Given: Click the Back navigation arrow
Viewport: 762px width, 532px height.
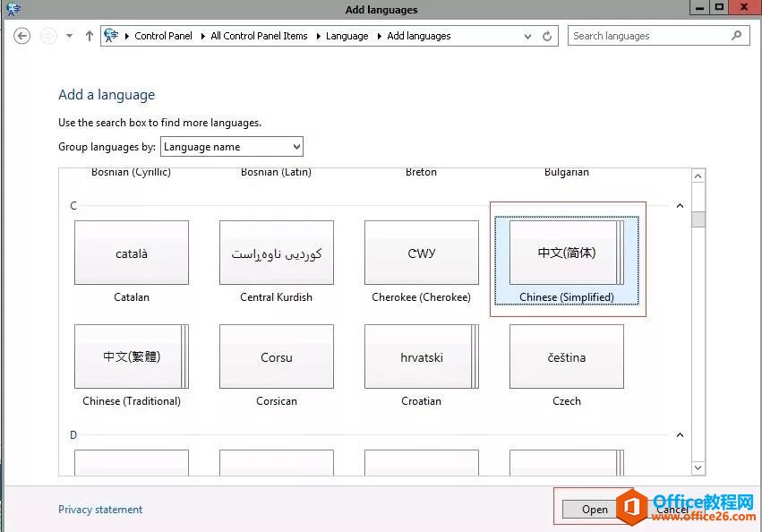Looking at the screenshot, I should click(21, 36).
